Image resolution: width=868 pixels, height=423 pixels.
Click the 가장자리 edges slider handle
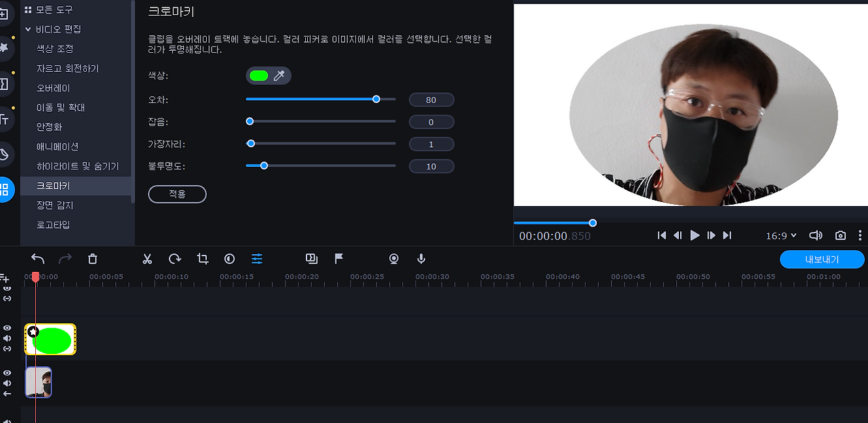[x=251, y=144]
